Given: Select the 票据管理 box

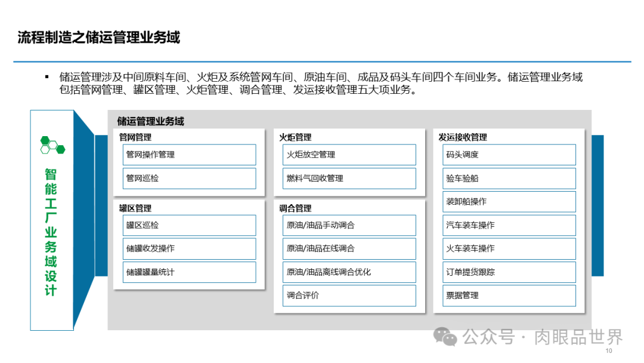Looking at the screenshot, I should pyautogui.click(x=509, y=296).
